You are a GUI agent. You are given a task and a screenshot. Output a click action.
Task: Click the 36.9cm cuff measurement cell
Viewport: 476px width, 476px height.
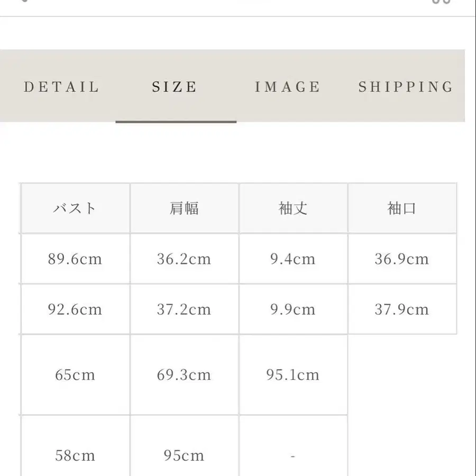point(402,259)
